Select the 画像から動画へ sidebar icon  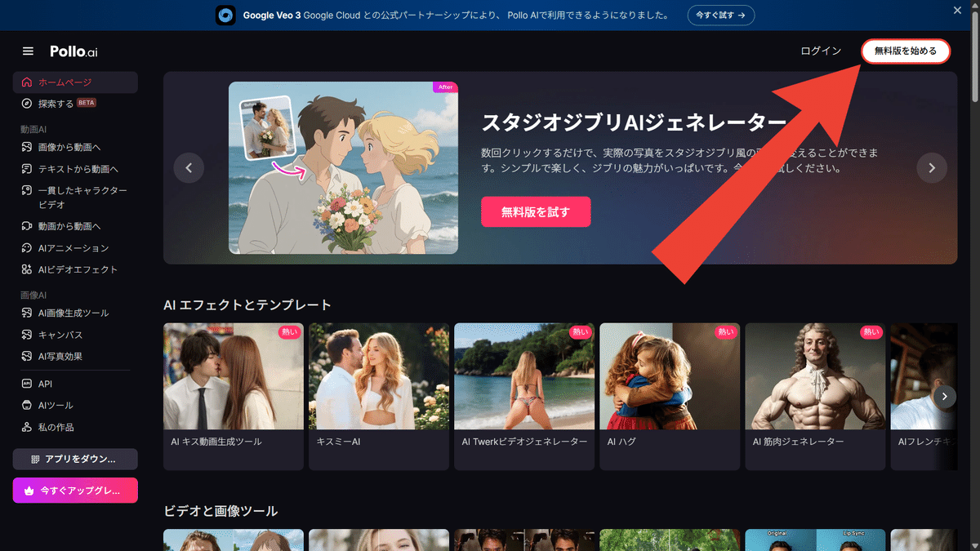coord(27,147)
